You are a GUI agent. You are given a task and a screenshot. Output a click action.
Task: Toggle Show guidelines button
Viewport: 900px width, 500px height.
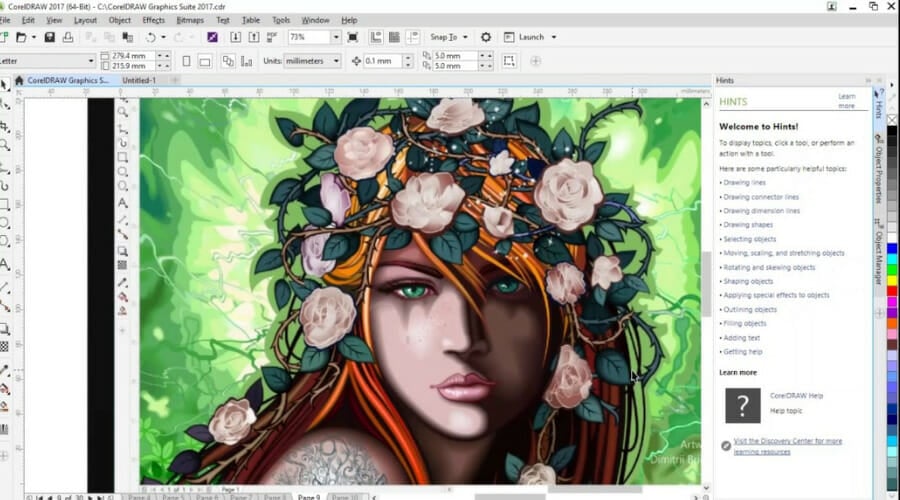click(x=413, y=37)
